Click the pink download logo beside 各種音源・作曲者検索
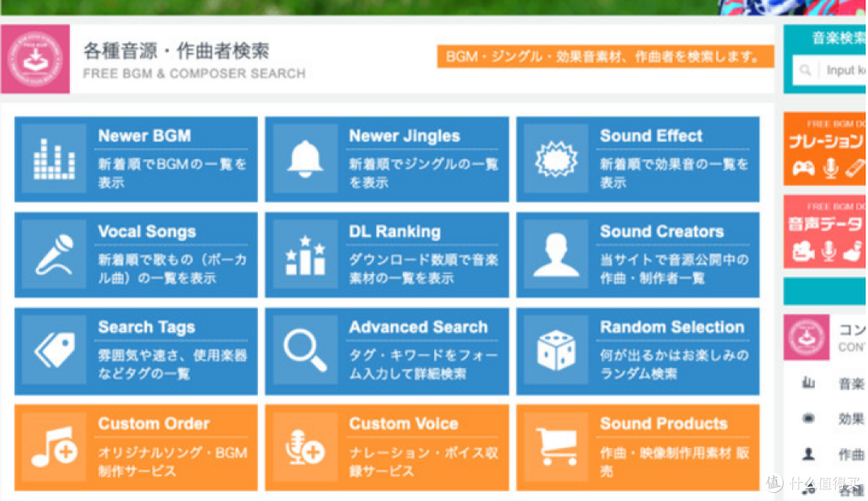 point(35,59)
